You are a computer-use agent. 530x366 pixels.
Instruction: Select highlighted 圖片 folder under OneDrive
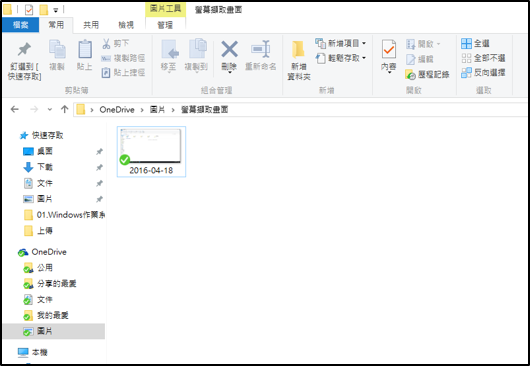[53, 331]
